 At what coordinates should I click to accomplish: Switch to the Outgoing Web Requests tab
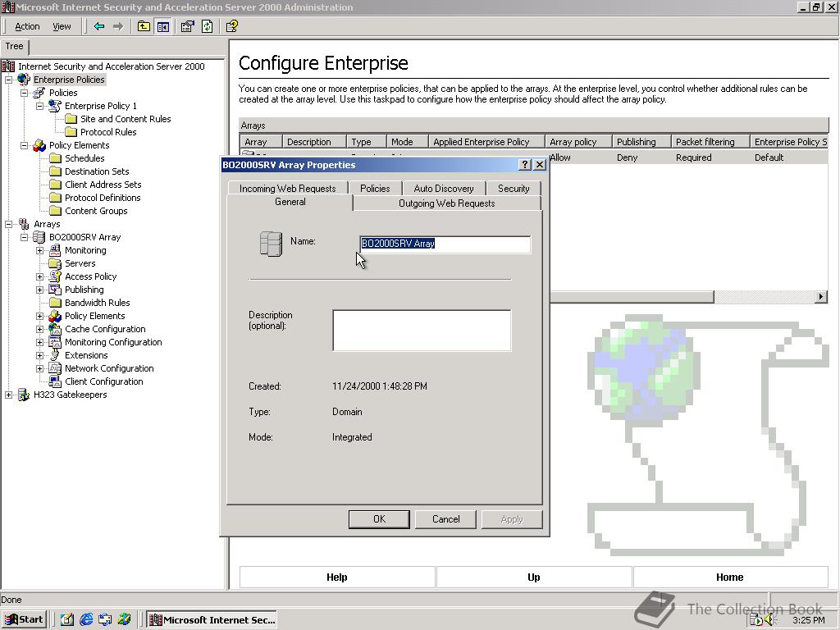(x=447, y=203)
